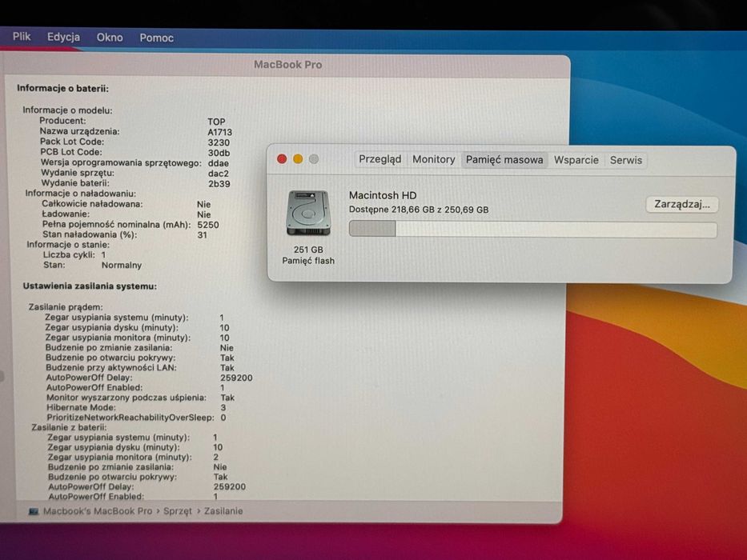Viewport: 747px width, 560px height.
Task: Select the Wydanie baterii value 2b39
Action: (219, 184)
